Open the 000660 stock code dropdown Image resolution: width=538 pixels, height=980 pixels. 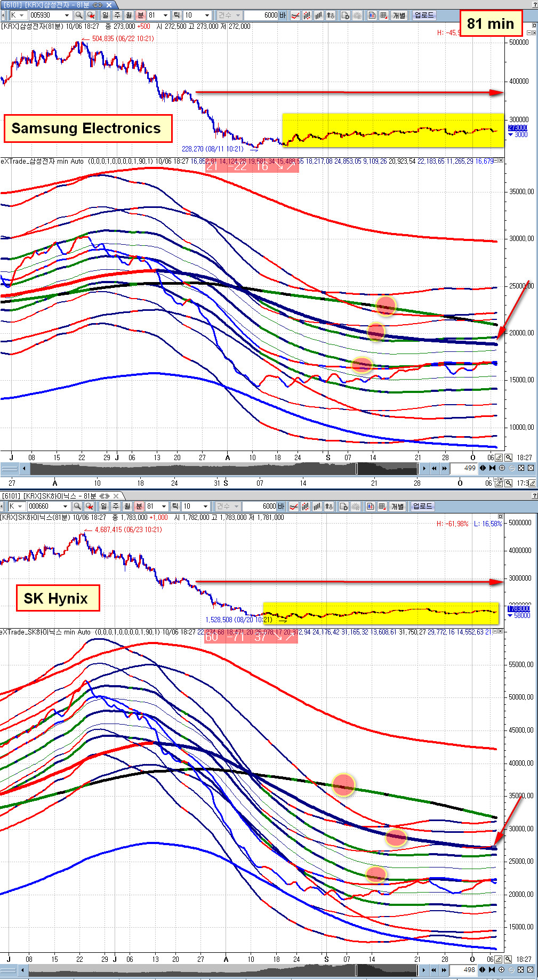point(65,506)
